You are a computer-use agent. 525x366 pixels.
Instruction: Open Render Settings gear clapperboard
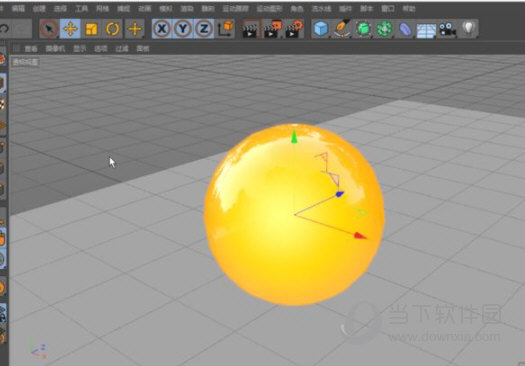pos(294,29)
